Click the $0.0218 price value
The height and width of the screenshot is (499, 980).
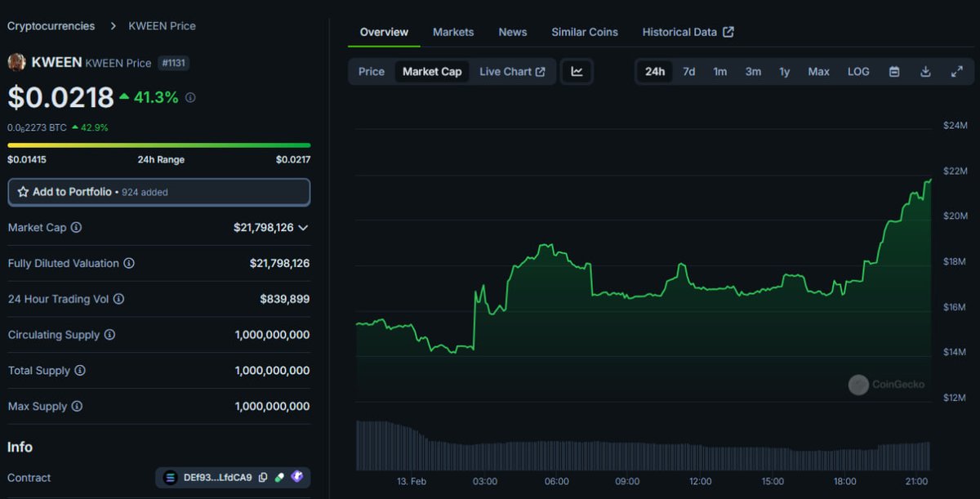coord(60,98)
